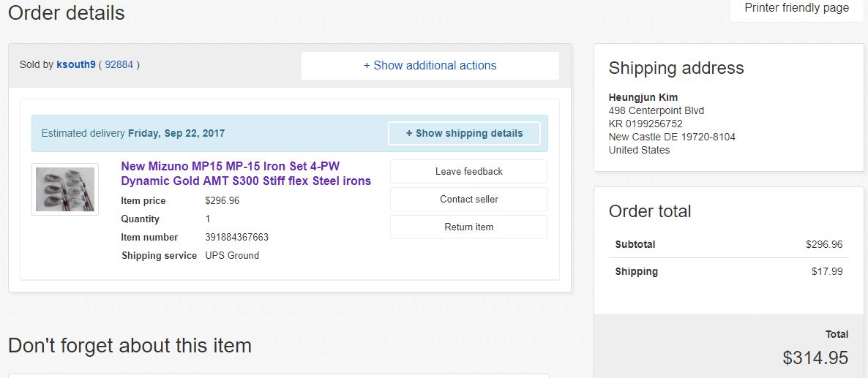
Task: Click the UPS Ground shipping service value
Action: [x=232, y=255]
